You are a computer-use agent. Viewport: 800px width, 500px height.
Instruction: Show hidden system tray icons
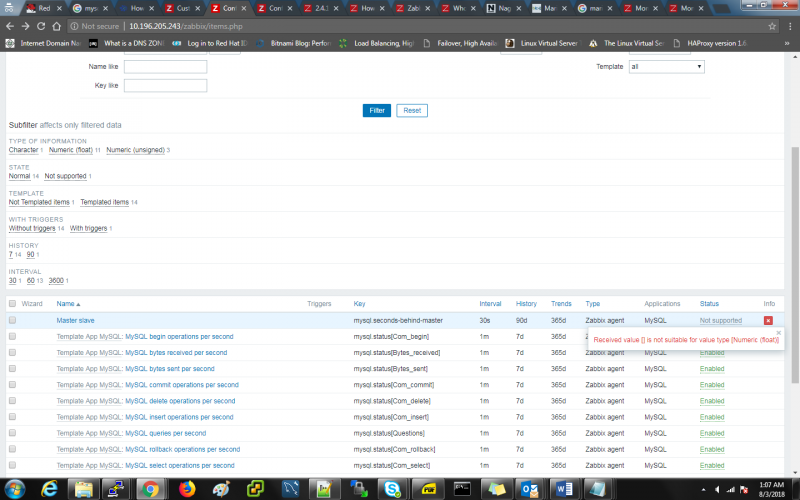click(x=703, y=490)
